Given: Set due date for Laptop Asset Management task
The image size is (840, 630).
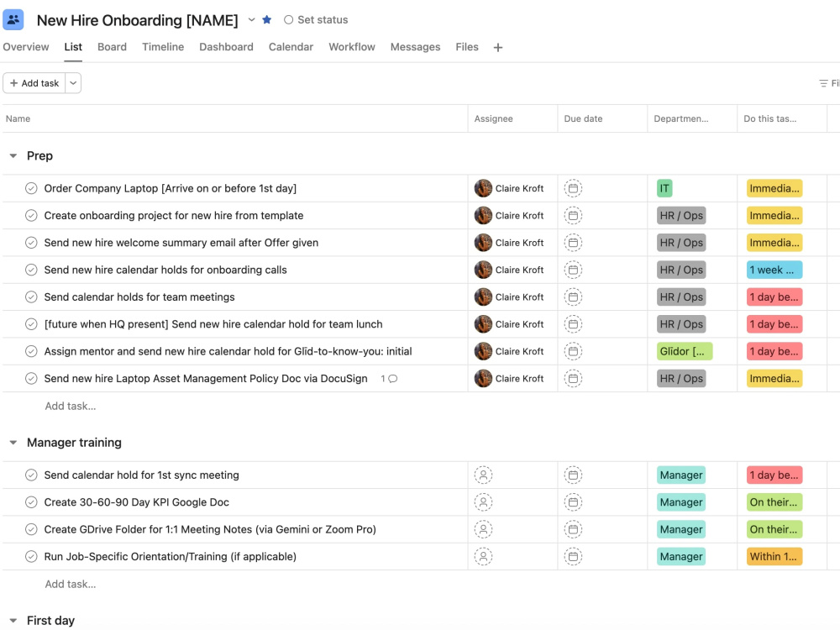Looking at the screenshot, I should [573, 378].
